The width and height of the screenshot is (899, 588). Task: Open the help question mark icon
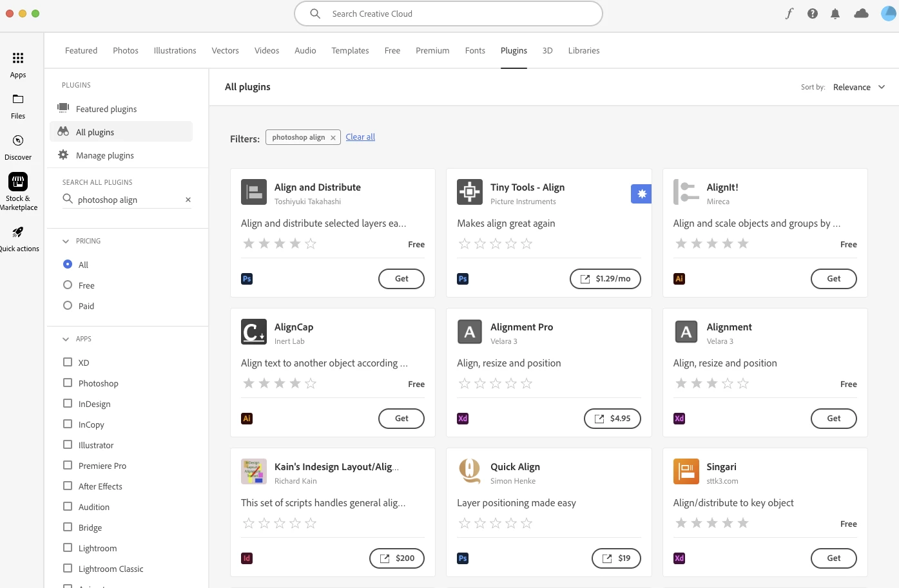[x=813, y=14]
